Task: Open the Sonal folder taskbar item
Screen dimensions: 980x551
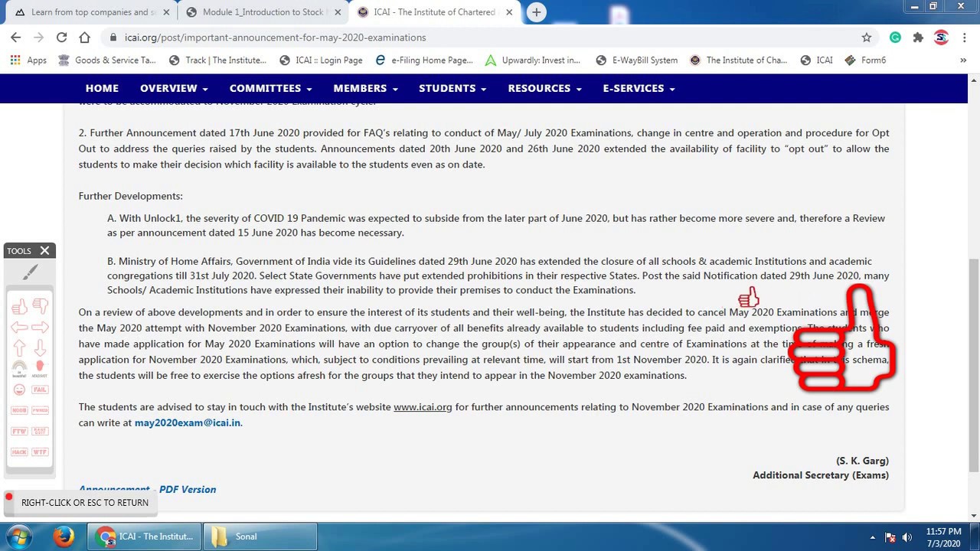Action: (260, 536)
